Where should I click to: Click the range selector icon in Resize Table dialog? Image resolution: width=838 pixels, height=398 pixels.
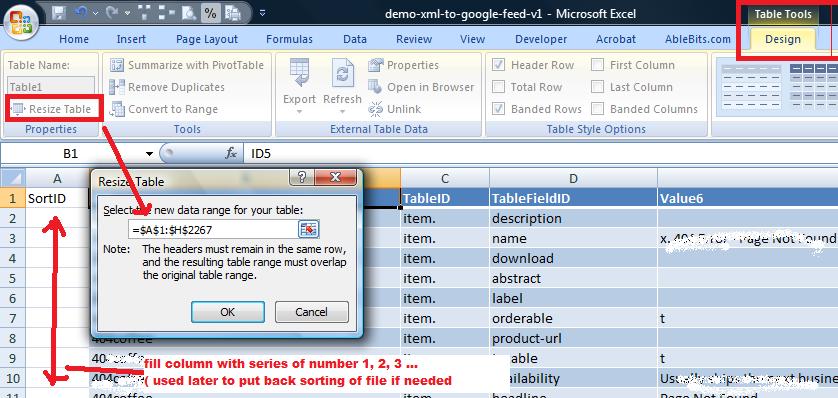[x=309, y=229]
